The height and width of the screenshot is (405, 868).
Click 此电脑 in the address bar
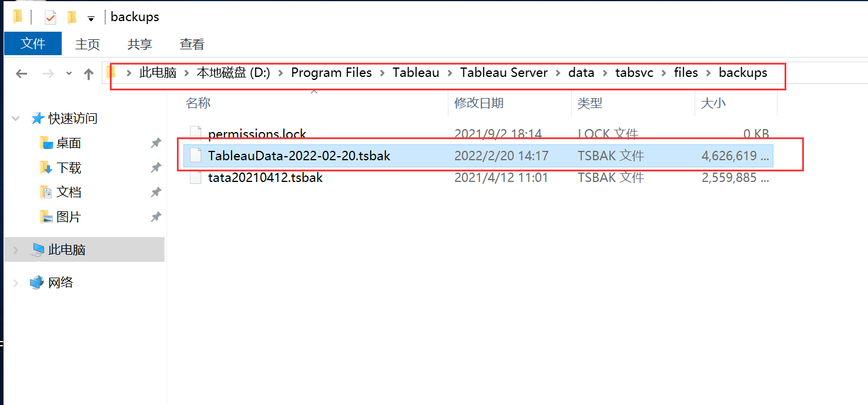(158, 73)
